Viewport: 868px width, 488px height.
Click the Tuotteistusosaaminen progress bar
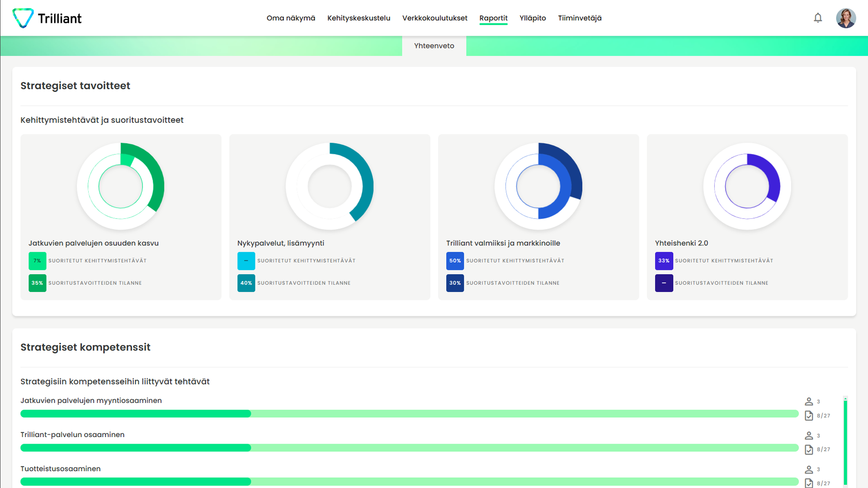(x=410, y=482)
